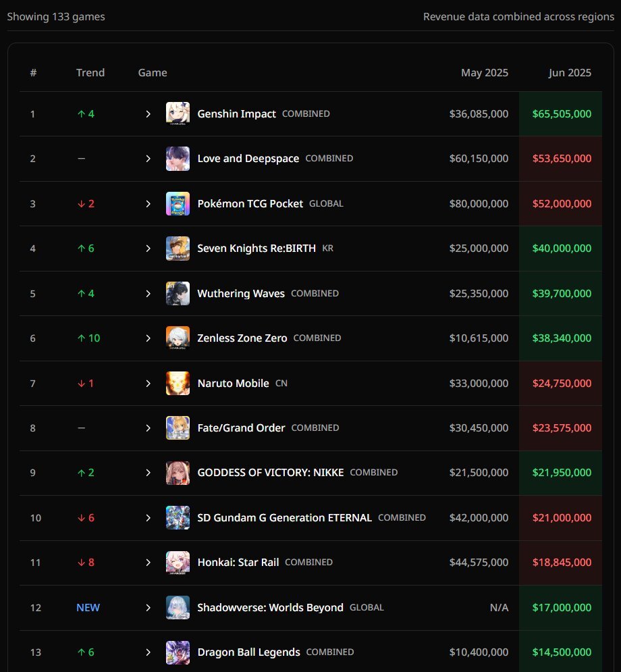Open the Wuthering Waves game icon
This screenshot has width=621, height=672.
(178, 293)
